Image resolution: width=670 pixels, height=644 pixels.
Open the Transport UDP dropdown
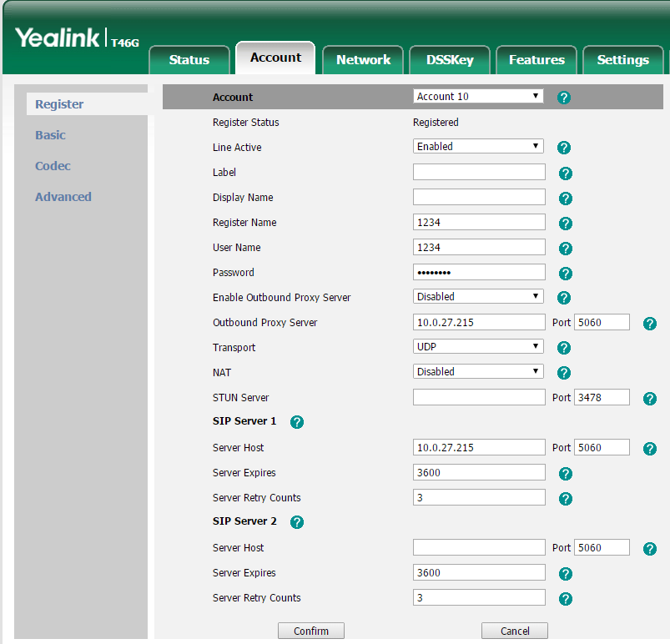tap(478, 347)
